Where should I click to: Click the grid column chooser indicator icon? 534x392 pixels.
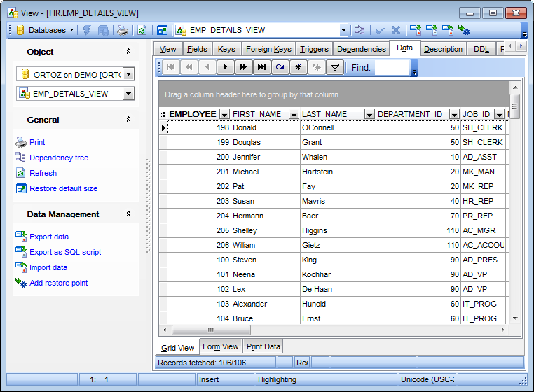pyautogui.click(x=163, y=114)
